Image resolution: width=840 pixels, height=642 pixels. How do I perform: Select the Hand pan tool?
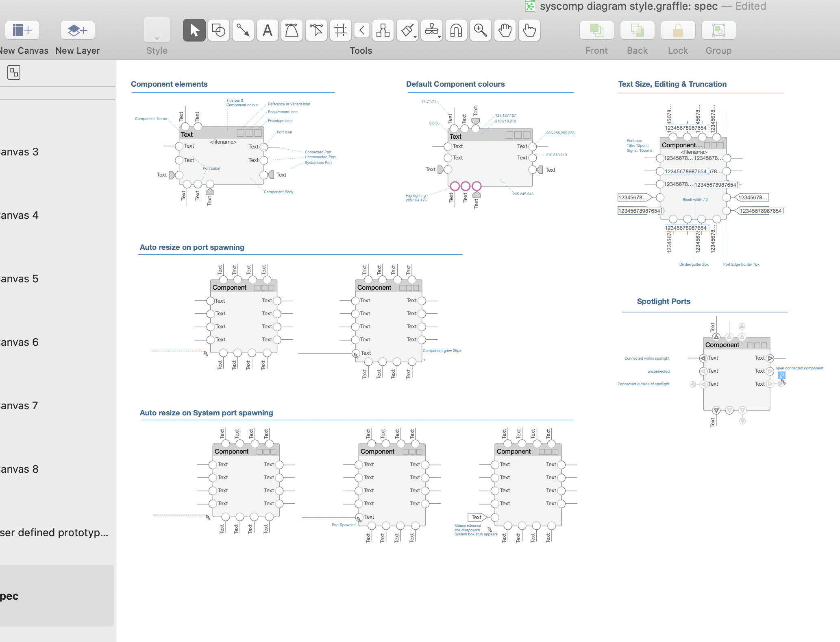coord(505,31)
